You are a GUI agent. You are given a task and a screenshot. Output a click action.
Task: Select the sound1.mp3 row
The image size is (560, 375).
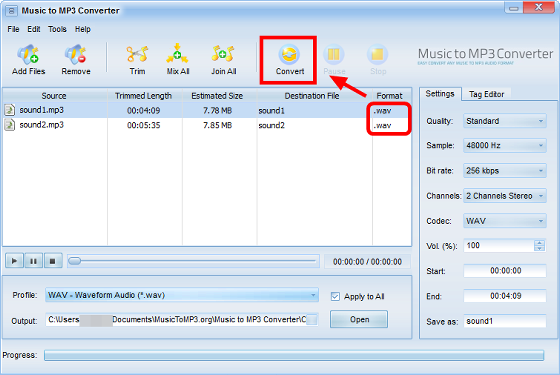[x=207, y=110]
